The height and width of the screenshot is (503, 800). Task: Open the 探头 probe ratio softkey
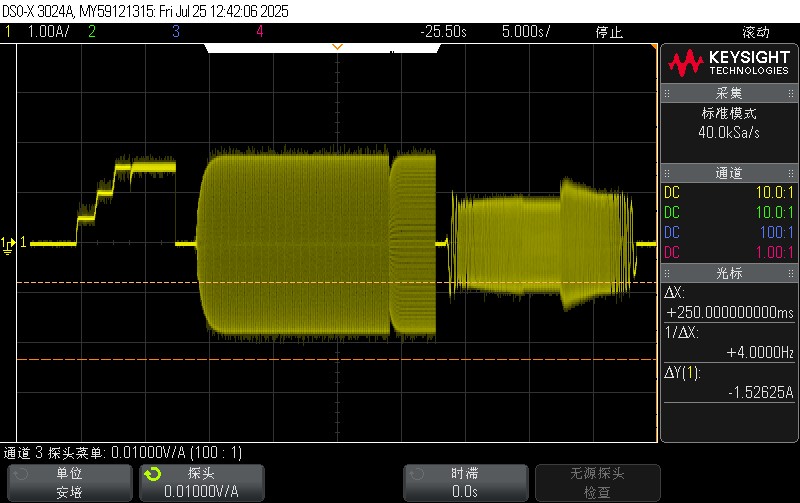coord(200,482)
